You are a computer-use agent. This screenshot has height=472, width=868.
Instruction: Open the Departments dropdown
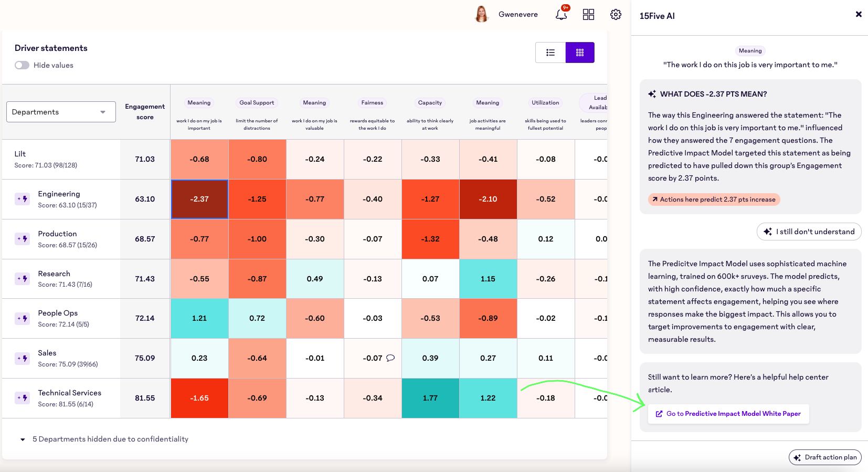[x=61, y=112]
